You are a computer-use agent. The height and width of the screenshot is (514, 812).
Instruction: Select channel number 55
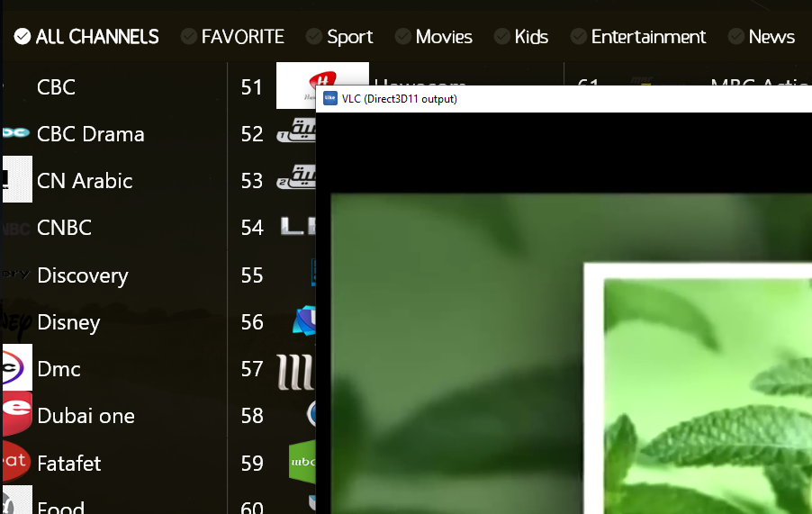(252, 275)
